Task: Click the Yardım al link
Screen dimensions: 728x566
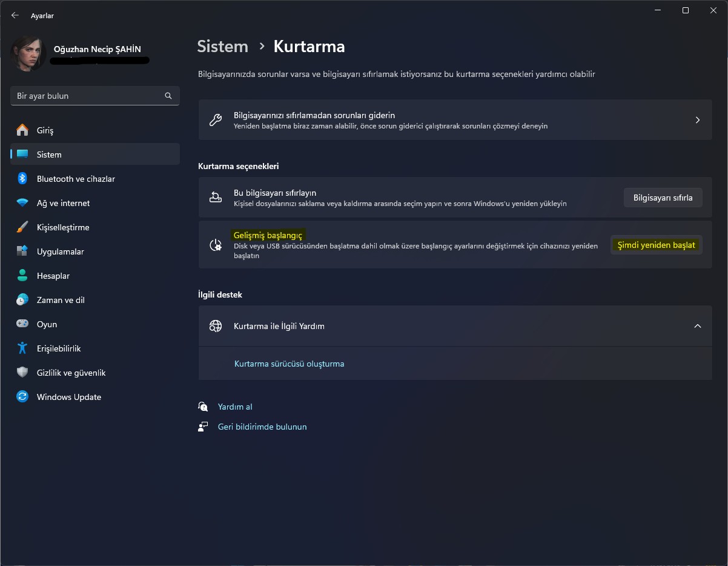Action: pyautogui.click(x=235, y=407)
